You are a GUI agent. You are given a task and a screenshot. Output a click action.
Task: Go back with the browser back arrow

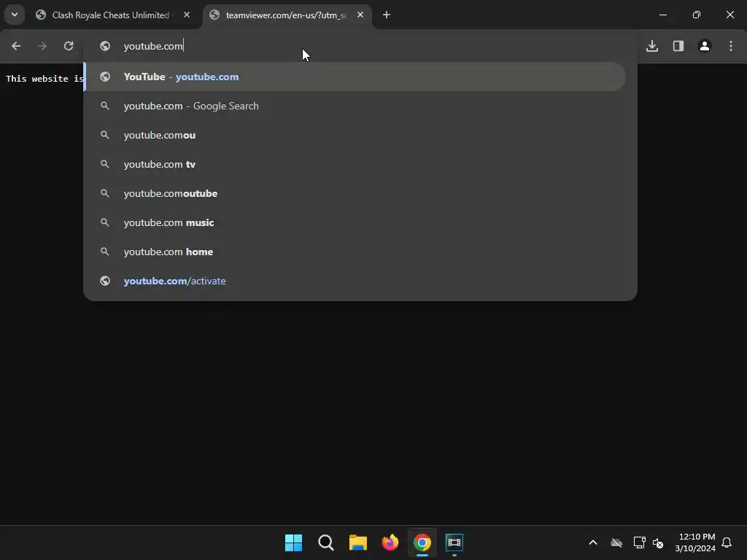[x=16, y=46]
